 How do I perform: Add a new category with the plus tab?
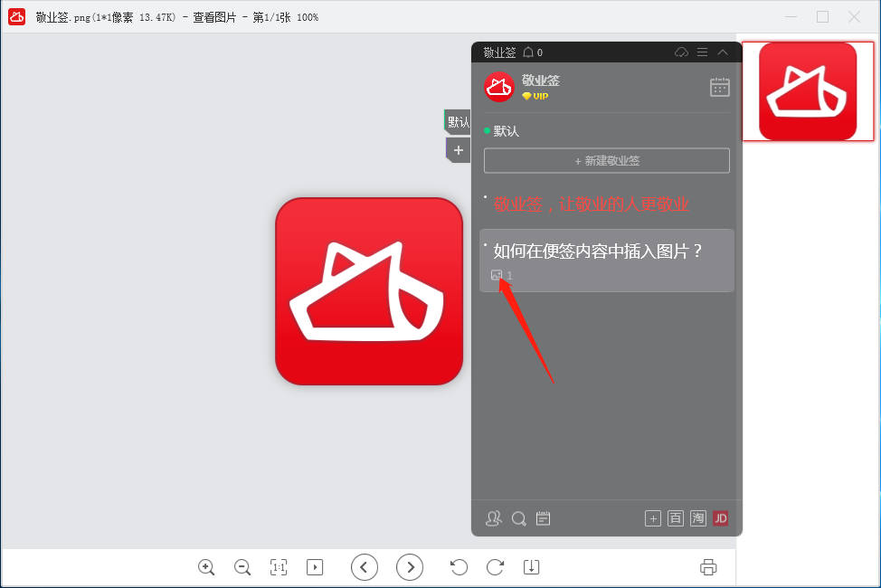coord(459,150)
